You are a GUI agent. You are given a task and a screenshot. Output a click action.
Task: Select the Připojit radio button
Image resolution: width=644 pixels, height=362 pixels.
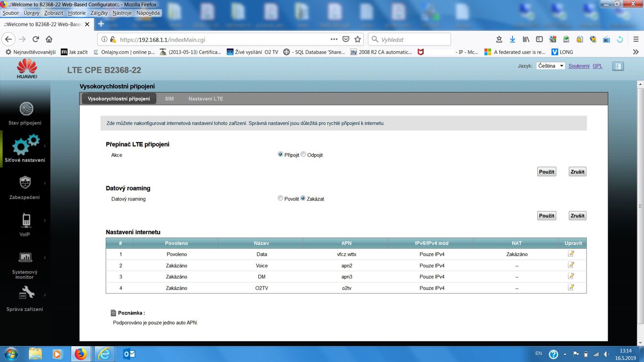tap(280, 154)
